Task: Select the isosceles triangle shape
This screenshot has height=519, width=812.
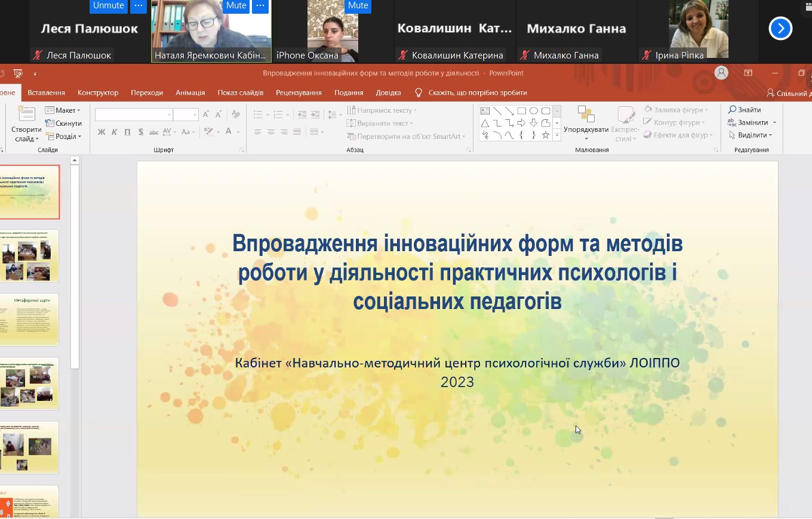Action: pyautogui.click(x=485, y=123)
